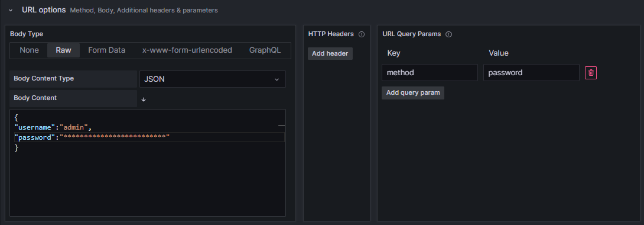This screenshot has width=644, height=225.
Task: Select the Raw body type
Action: [x=64, y=50]
